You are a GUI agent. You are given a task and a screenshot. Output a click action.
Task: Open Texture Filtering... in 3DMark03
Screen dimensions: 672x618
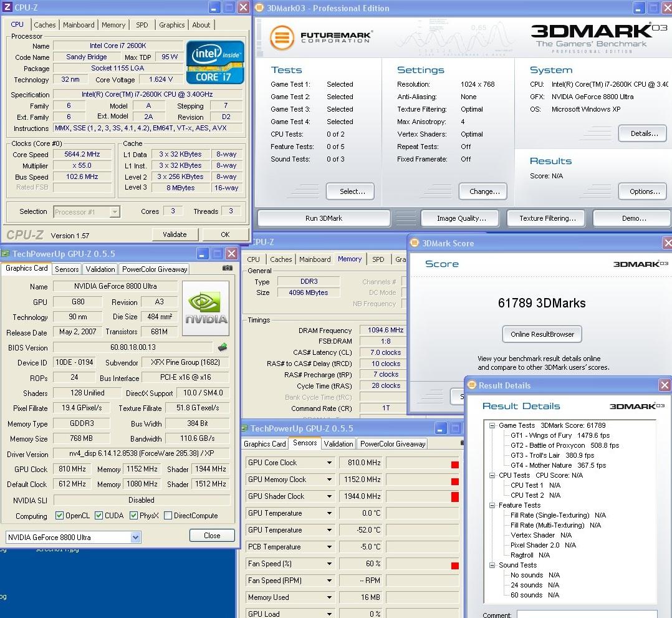point(545,218)
